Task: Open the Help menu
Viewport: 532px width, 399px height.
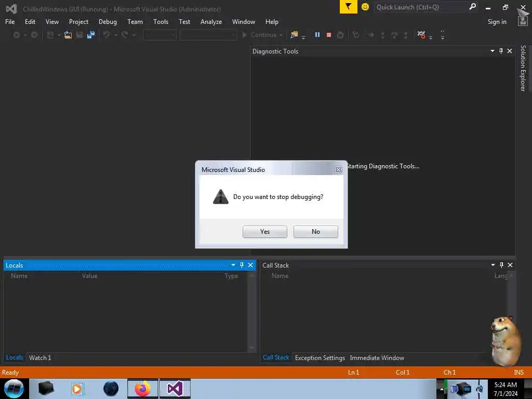Action: point(272,22)
